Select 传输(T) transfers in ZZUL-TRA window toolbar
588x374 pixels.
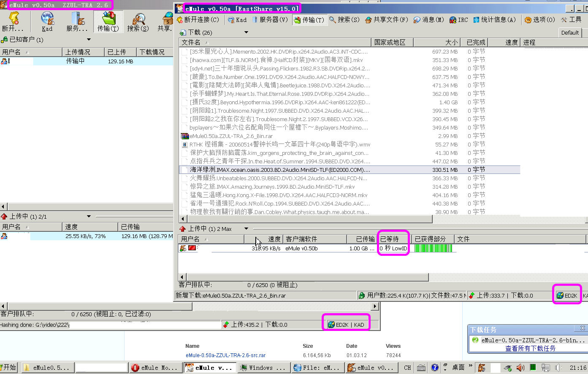coord(108,22)
